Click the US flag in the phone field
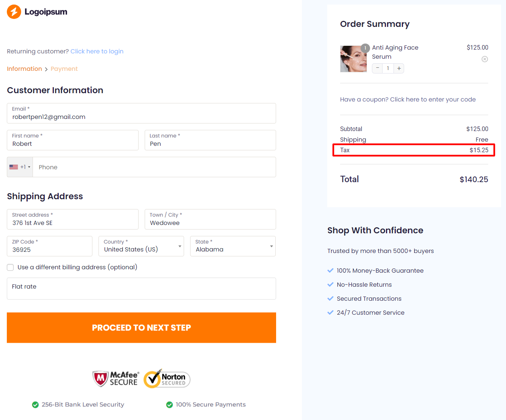 (14, 167)
